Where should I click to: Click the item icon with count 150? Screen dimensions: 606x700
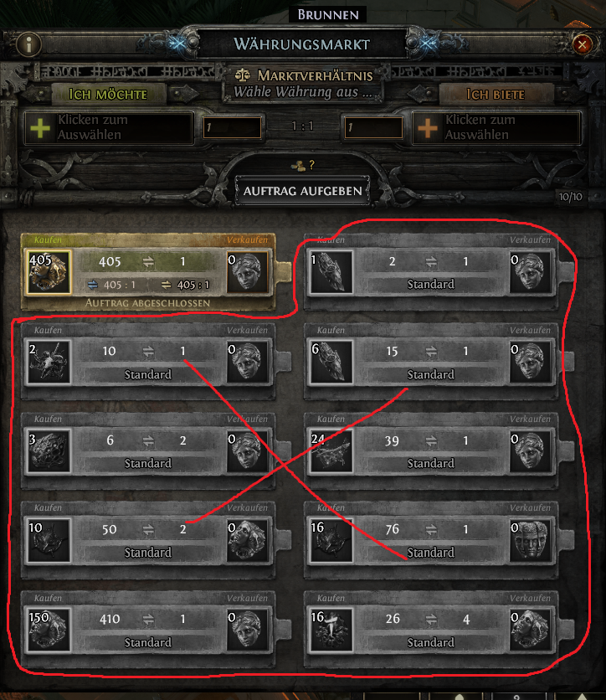(49, 630)
